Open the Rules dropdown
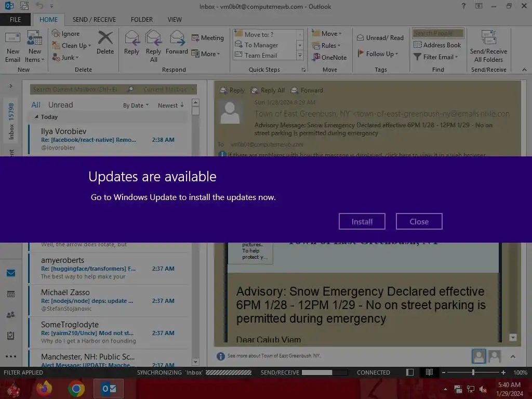Image resolution: width=532 pixels, height=399 pixels. pos(326,46)
